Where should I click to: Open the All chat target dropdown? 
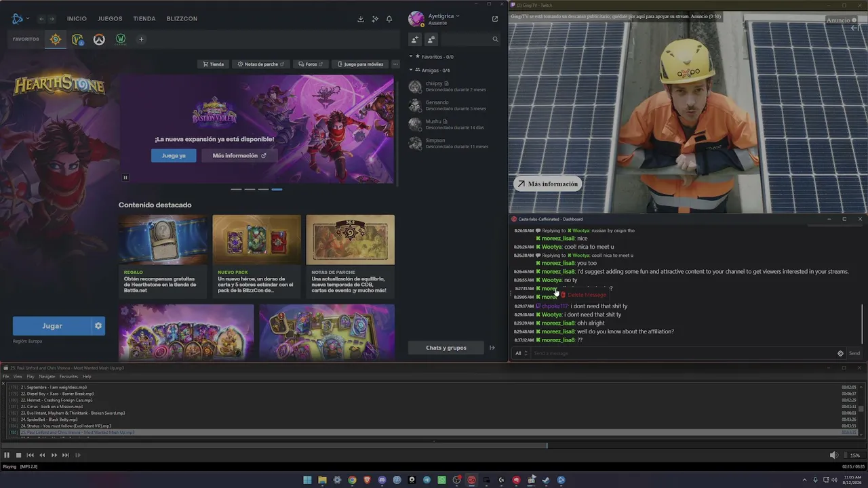[x=521, y=353]
